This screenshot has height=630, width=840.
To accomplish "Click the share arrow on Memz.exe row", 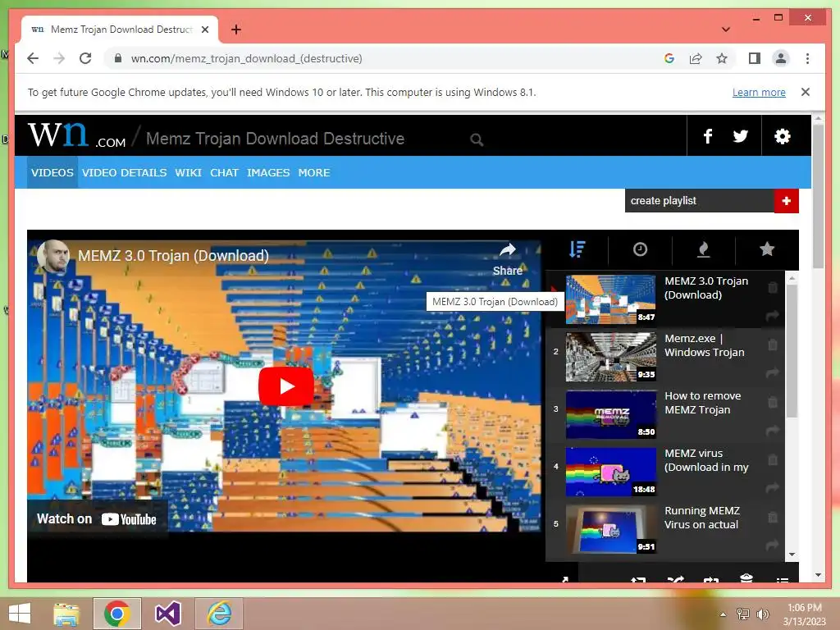I will pyautogui.click(x=773, y=373).
